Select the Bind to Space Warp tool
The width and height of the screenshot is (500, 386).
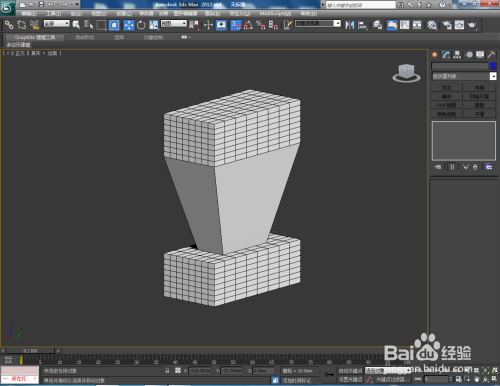click(x=34, y=25)
